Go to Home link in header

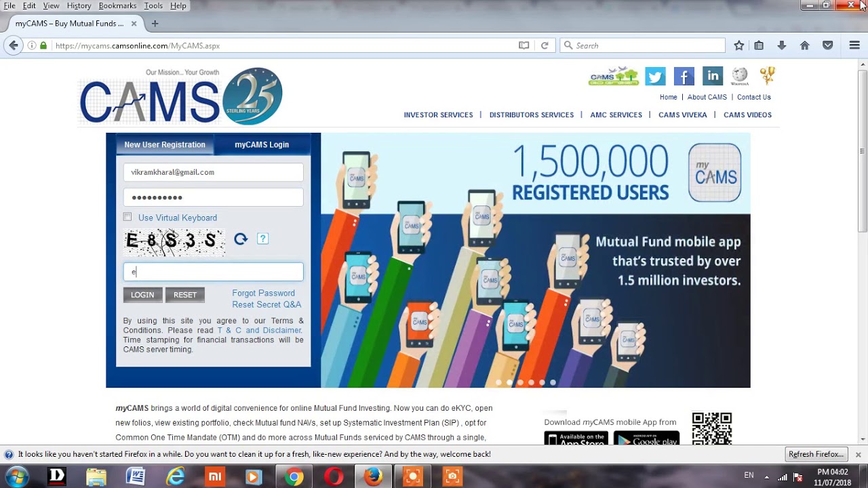click(669, 97)
